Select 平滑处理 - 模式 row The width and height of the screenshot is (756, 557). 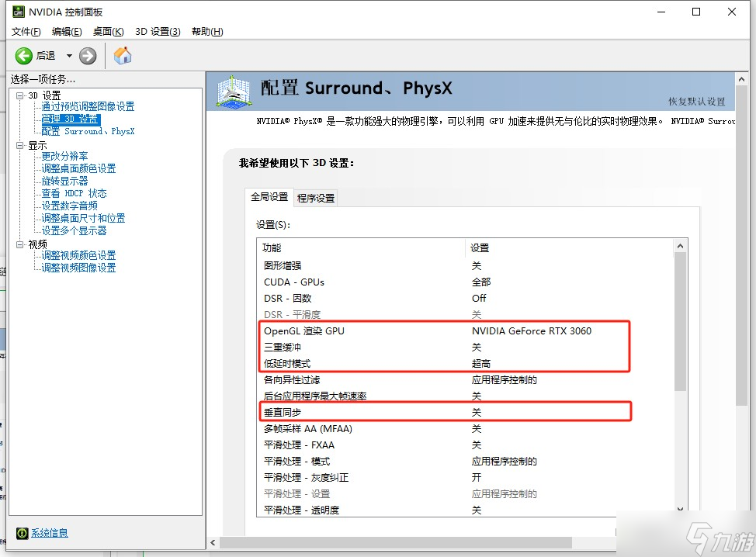coord(466,462)
